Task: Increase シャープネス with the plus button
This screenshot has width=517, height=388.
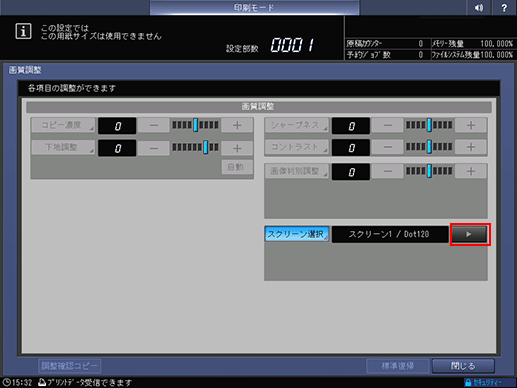Action: point(471,125)
